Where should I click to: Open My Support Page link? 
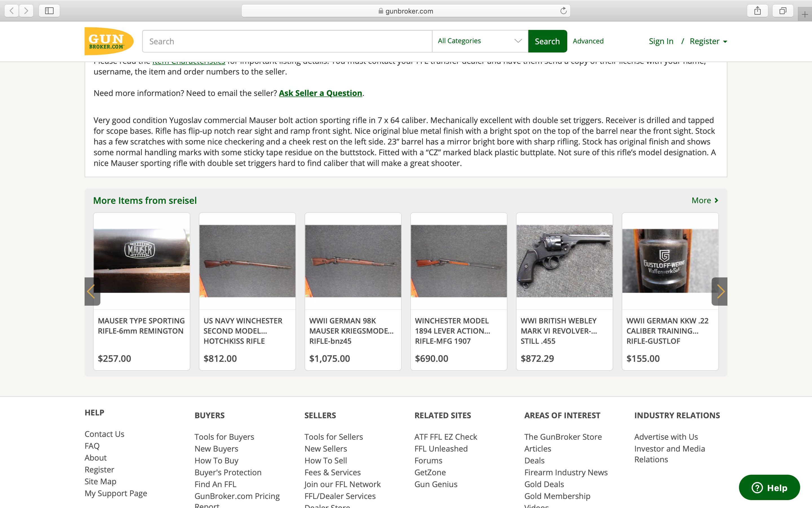(116, 493)
